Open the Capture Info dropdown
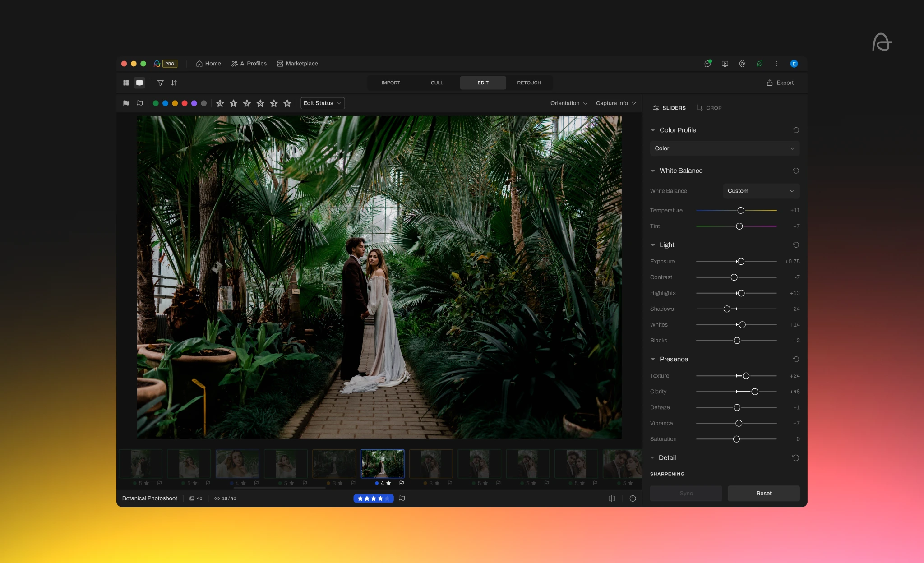The height and width of the screenshot is (563, 924). [x=615, y=103]
